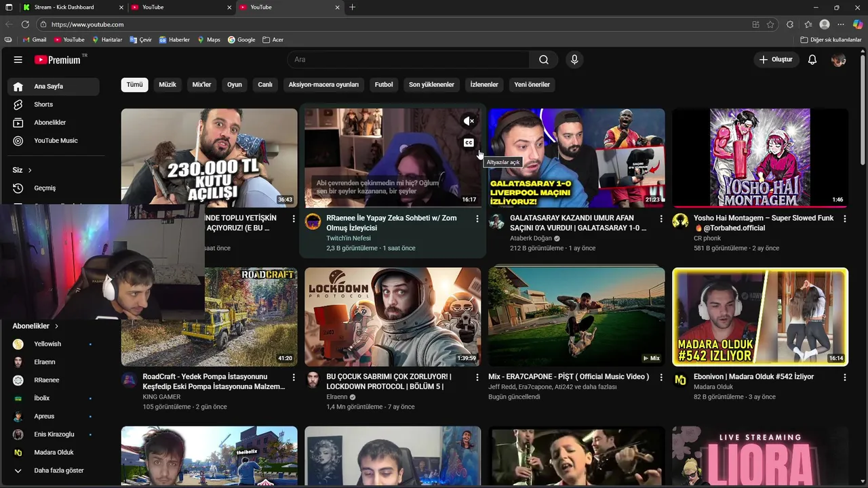Open the tab actions menu icon

(8, 7)
